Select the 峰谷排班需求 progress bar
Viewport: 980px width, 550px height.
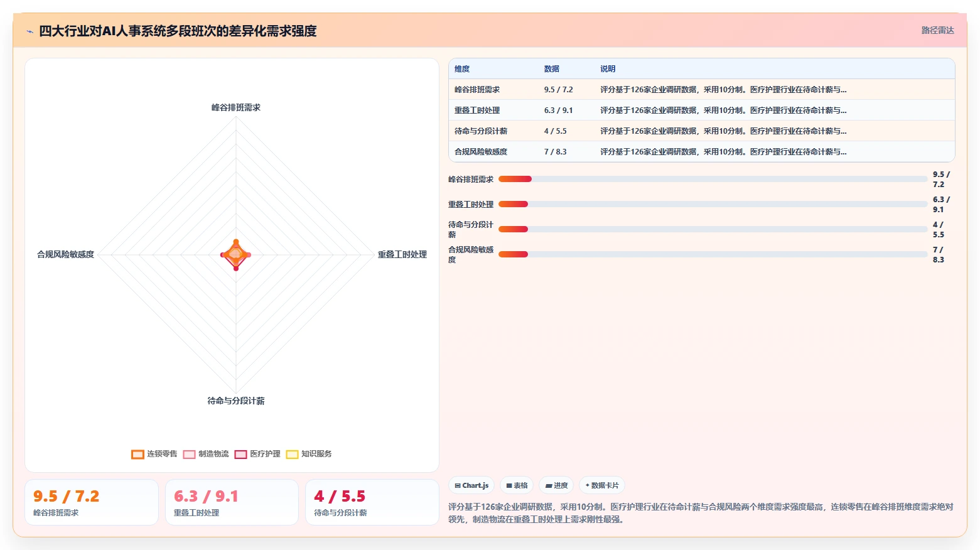713,179
